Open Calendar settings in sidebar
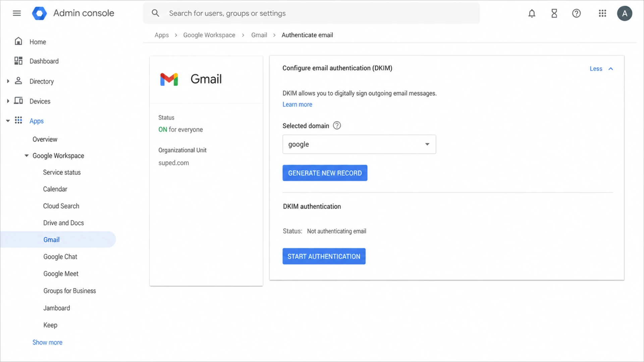644x362 pixels. pyautogui.click(x=55, y=189)
